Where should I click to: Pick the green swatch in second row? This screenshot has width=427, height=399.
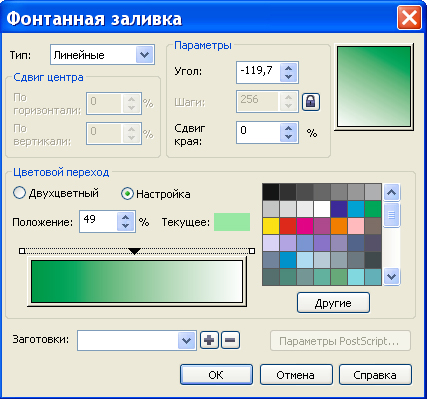pyautogui.click(x=373, y=209)
